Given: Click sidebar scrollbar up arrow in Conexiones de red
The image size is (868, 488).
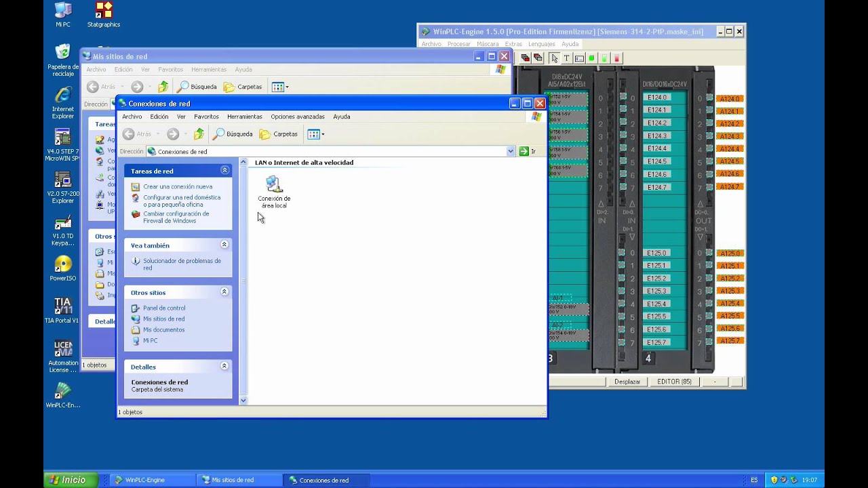Looking at the screenshot, I should point(243,163).
